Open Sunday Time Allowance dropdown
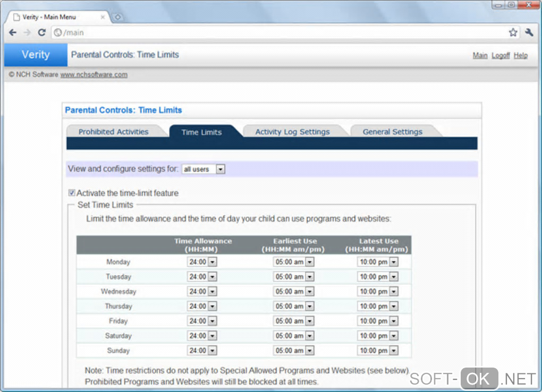The image size is (542, 392). [x=202, y=351]
